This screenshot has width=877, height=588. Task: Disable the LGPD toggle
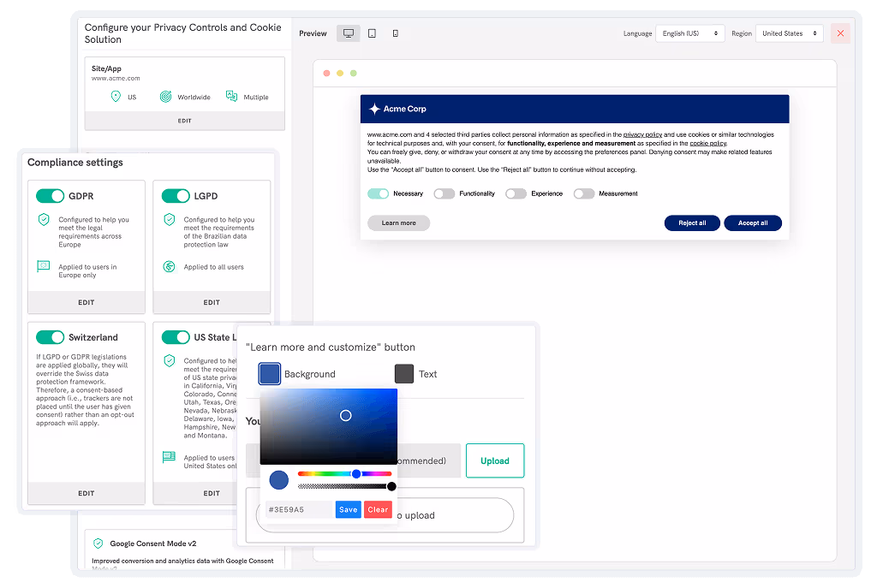coord(176,196)
